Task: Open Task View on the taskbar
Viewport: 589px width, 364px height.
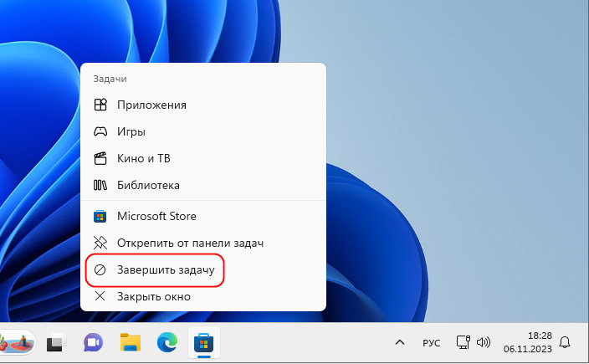Action: pyautogui.click(x=56, y=342)
